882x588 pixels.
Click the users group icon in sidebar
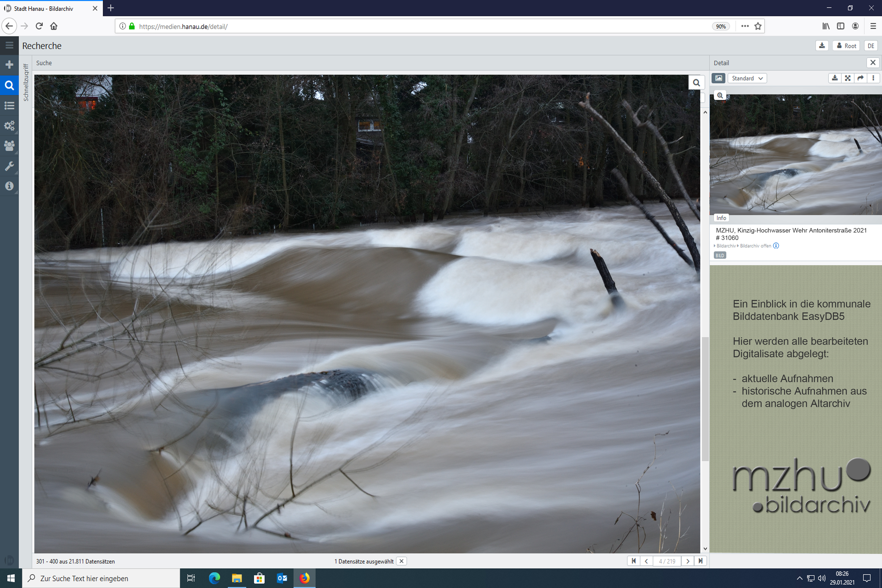[9, 145]
